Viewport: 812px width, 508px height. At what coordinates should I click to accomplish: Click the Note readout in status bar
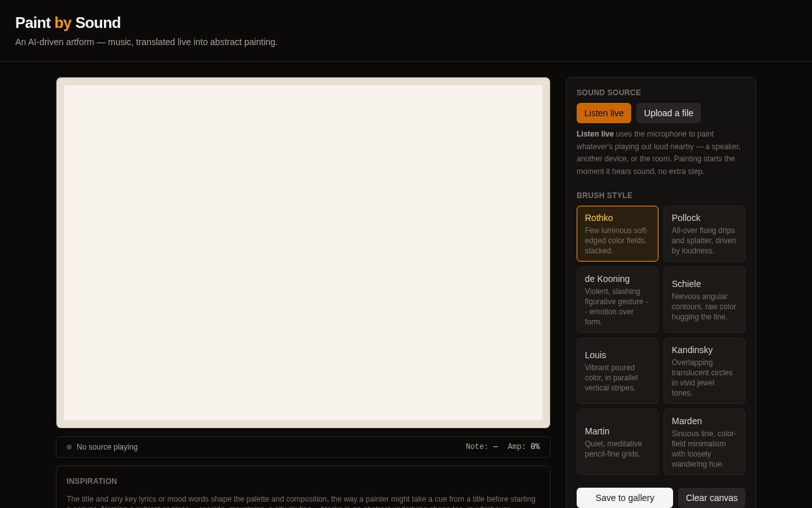click(481, 447)
